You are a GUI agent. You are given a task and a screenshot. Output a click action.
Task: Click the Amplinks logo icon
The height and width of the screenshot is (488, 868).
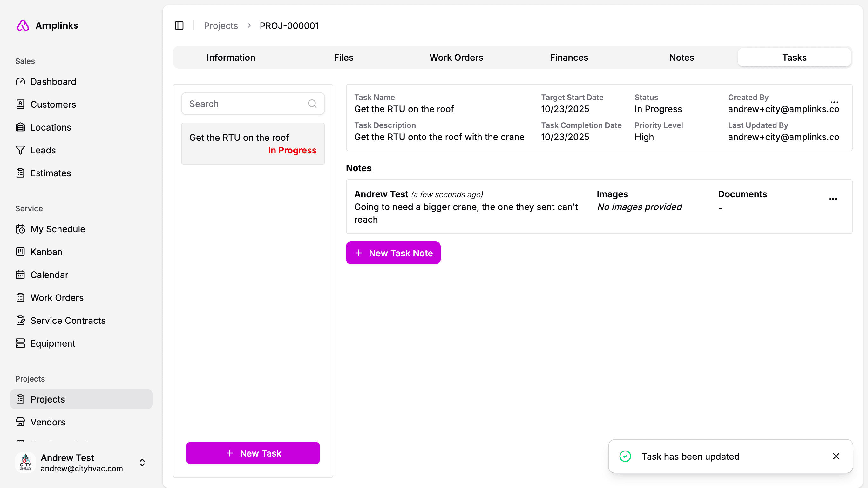tap(23, 26)
